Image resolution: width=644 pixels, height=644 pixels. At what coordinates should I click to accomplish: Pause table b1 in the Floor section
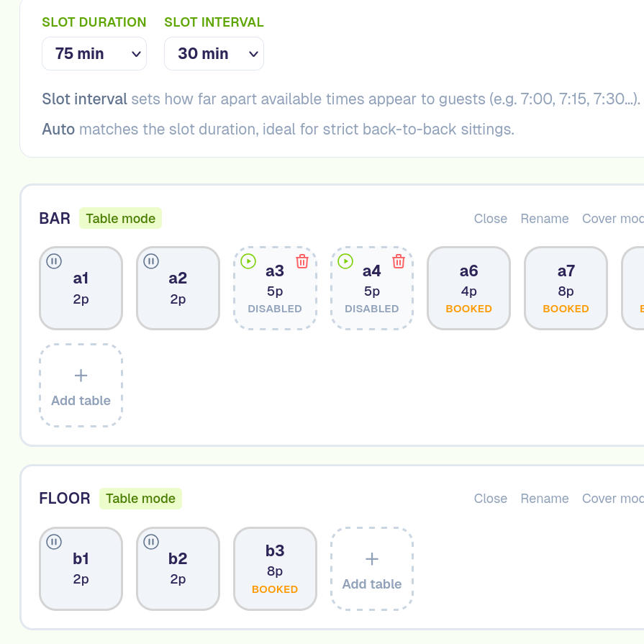coord(54,542)
